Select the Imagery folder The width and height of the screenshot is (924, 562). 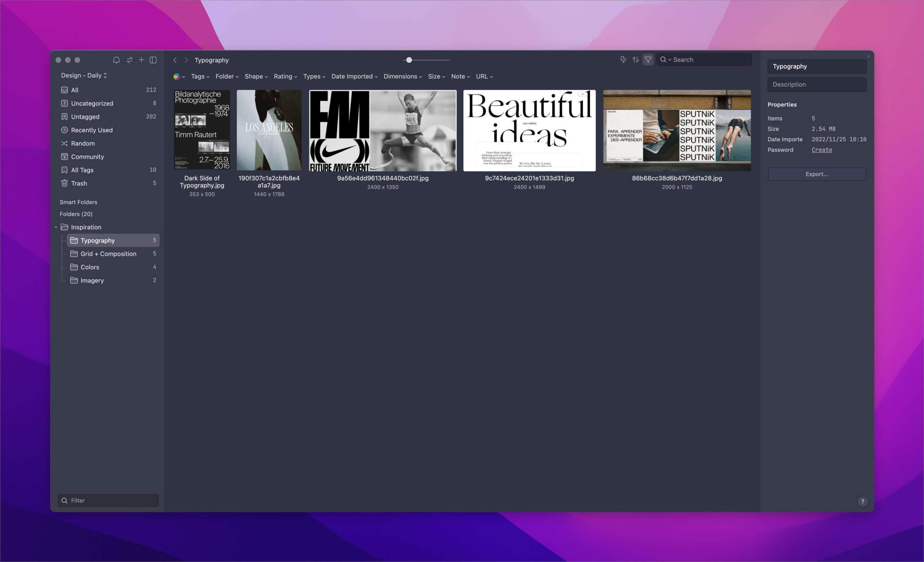tap(113, 280)
